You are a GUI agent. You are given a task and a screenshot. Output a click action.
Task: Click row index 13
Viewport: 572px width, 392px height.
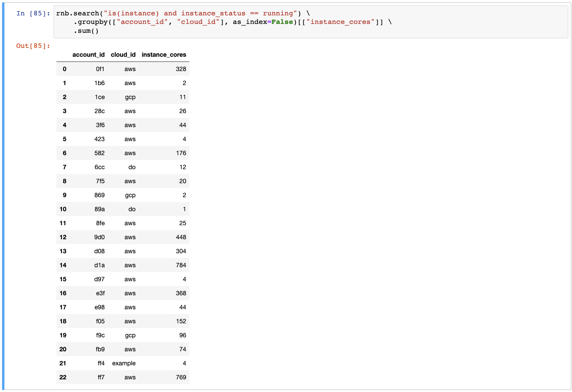point(63,251)
